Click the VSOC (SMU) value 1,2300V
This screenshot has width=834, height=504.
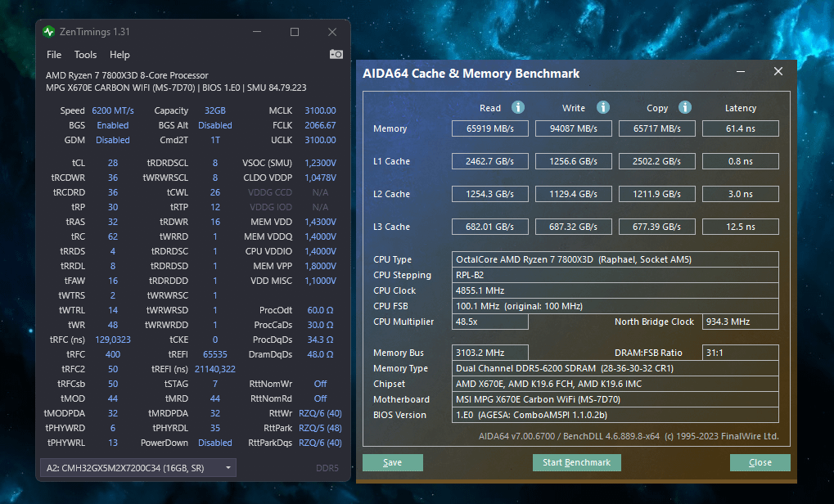click(320, 163)
